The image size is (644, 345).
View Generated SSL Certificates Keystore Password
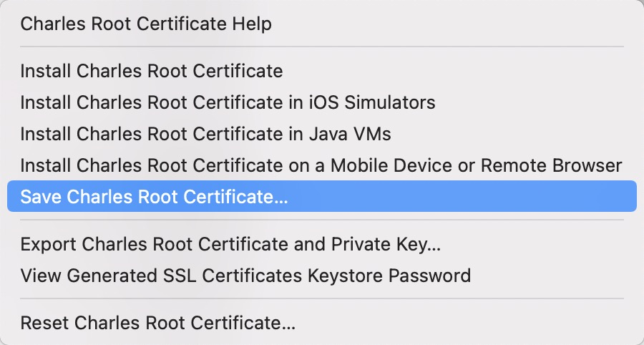tap(245, 276)
